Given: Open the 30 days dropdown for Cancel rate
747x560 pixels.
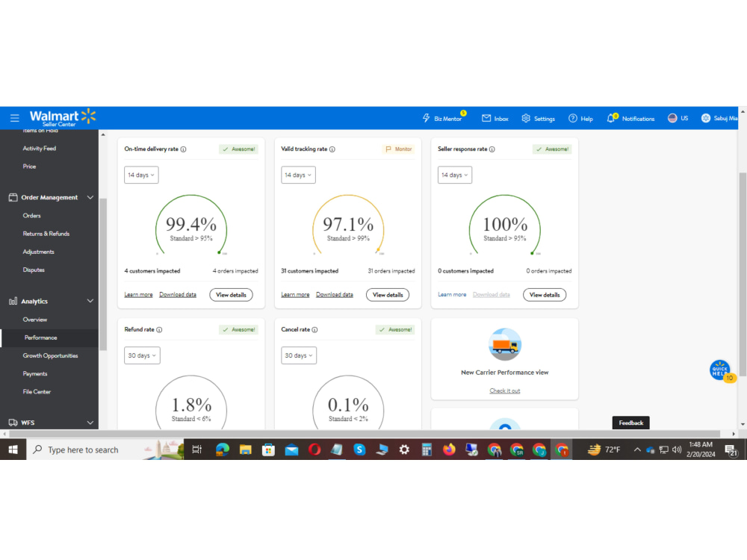Looking at the screenshot, I should tap(299, 355).
